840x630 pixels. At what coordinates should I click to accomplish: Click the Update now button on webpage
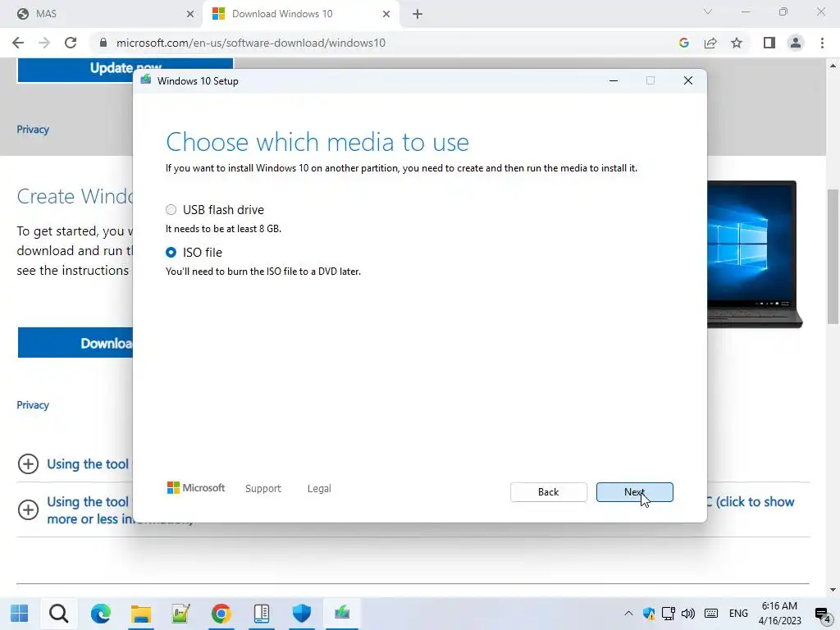(x=126, y=71)
